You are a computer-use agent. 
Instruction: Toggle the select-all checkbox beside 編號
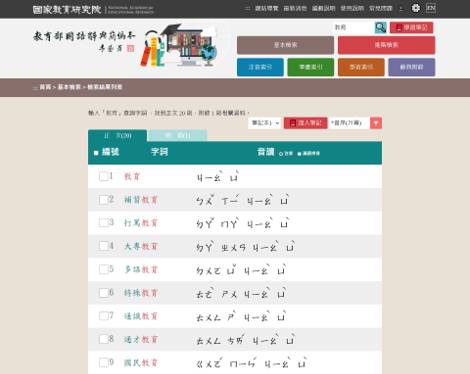pyautogui.click(x=96, y=153)
